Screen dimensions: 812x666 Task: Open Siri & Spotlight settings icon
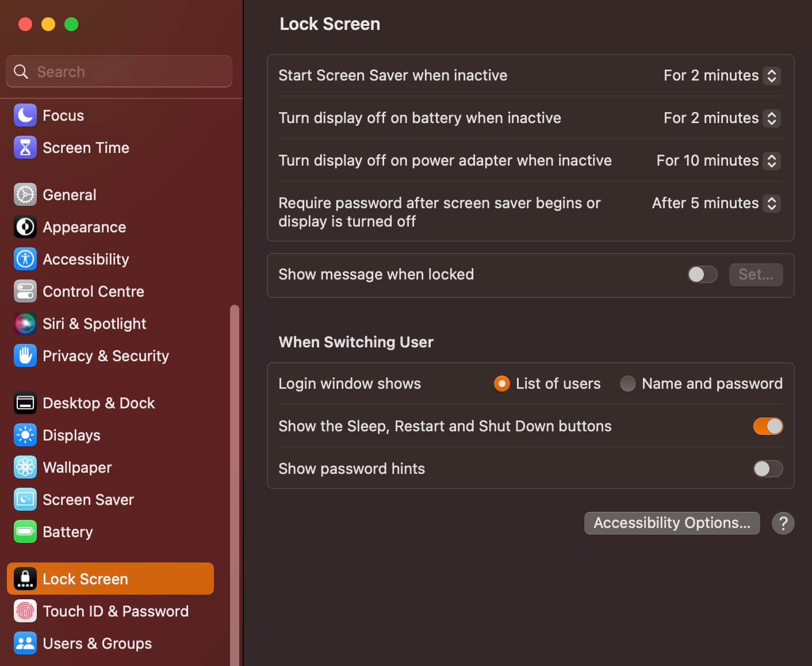(25, 323)
